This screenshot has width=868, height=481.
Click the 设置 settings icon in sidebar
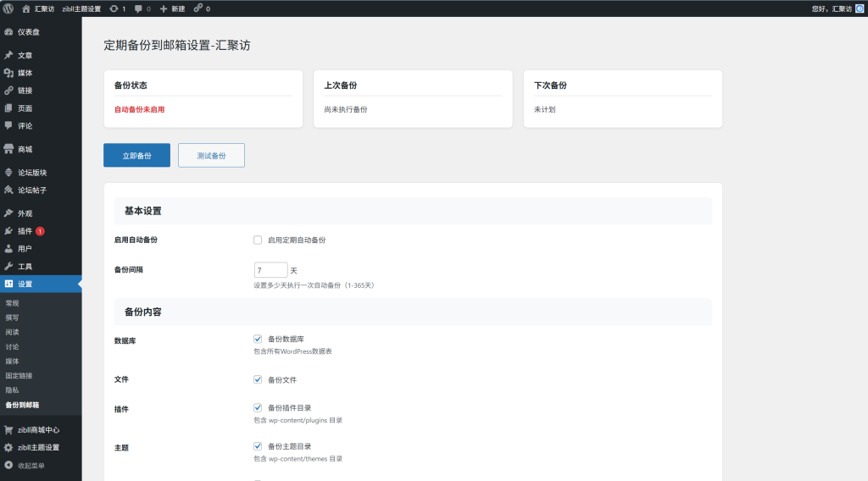pyautogui.click(x=8, y=285)
